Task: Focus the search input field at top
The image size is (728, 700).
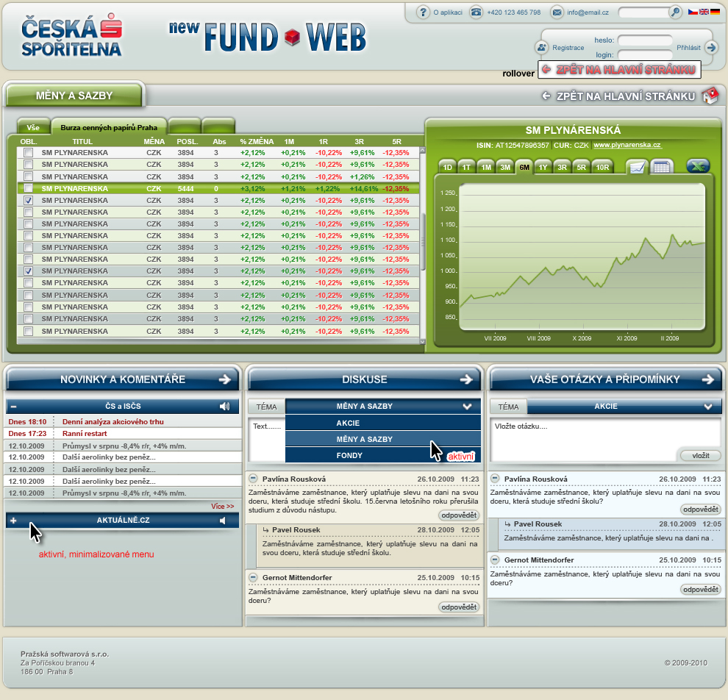Action: click(x=643, y=12)
